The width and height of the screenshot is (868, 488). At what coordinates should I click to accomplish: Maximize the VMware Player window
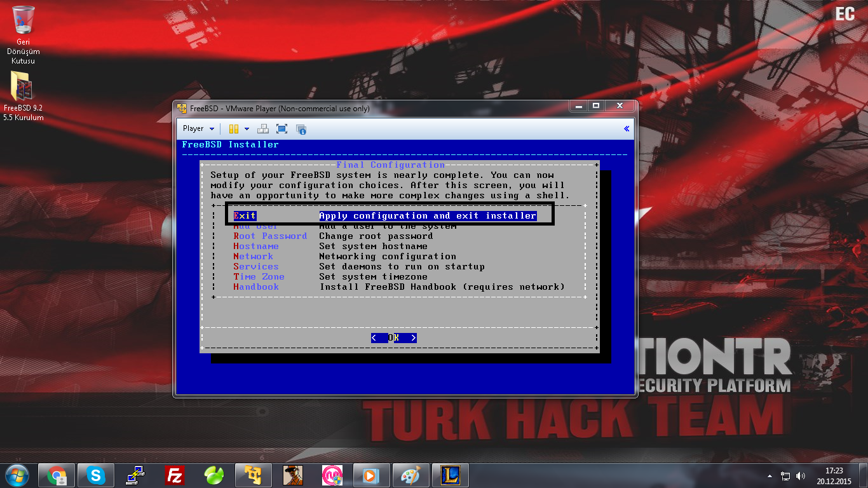(595, 106)
